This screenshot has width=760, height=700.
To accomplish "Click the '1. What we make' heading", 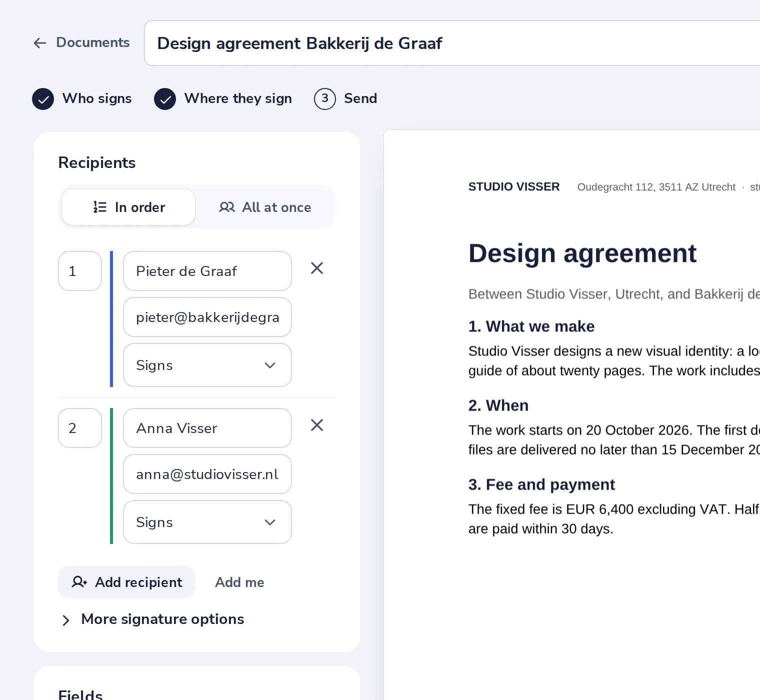I will point(531,326).
